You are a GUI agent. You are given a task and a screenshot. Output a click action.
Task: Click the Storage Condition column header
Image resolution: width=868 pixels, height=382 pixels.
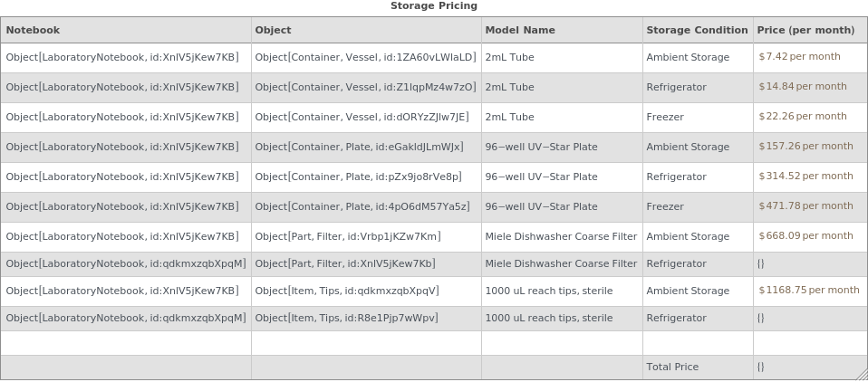click(x=697, y=30)
